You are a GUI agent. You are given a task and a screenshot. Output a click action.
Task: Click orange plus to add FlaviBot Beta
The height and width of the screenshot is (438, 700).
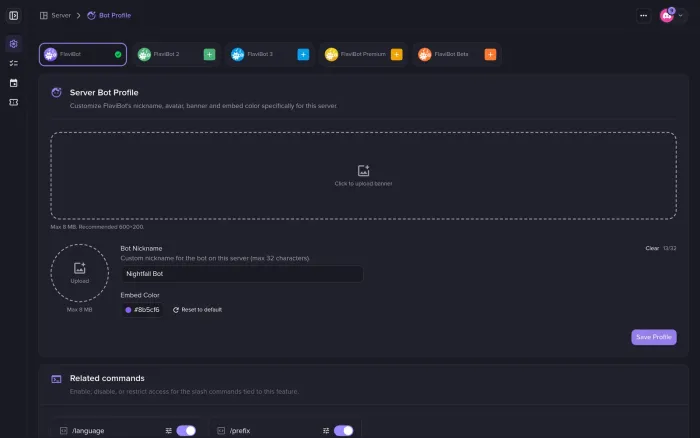[x=490, y=54]
